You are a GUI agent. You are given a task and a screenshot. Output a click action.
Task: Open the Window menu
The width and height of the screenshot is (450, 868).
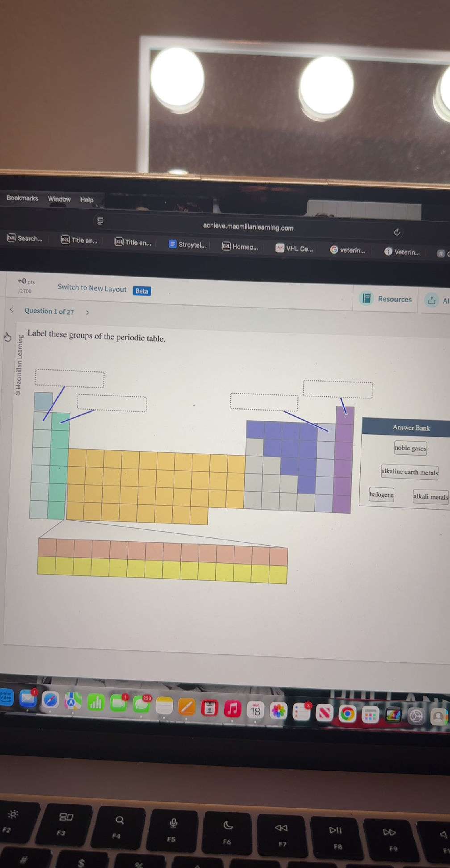pos(59,199)
